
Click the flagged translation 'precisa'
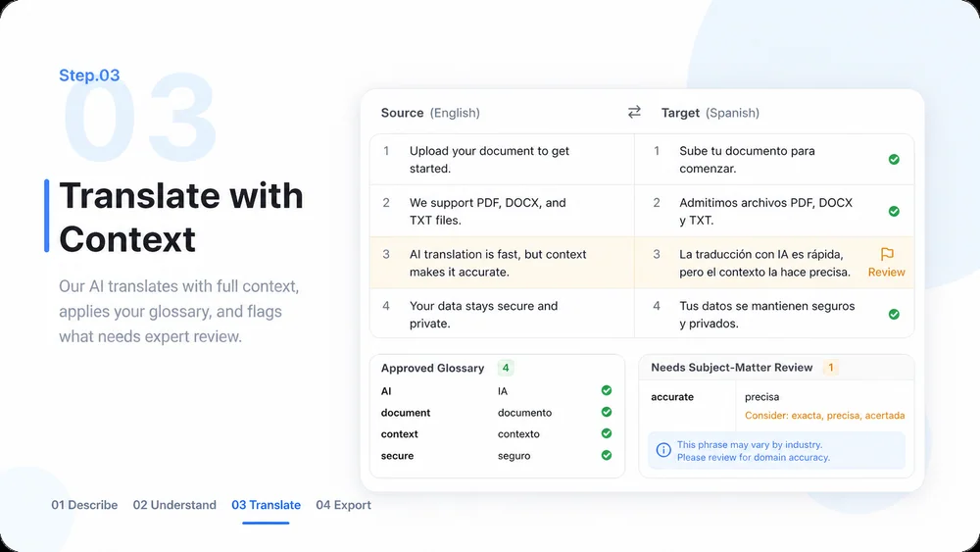[x=761, y=397]
